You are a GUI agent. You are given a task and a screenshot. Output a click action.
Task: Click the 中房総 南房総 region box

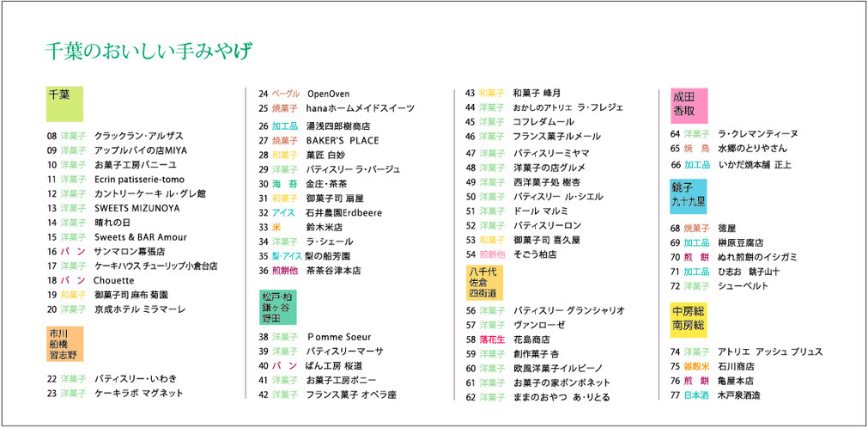689,320
